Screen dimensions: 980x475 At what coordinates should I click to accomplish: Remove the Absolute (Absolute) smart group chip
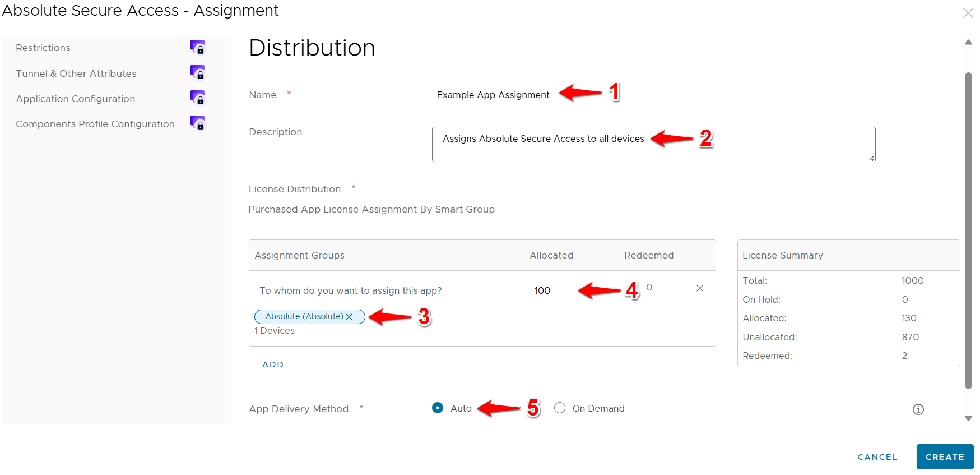pos(349,317)
